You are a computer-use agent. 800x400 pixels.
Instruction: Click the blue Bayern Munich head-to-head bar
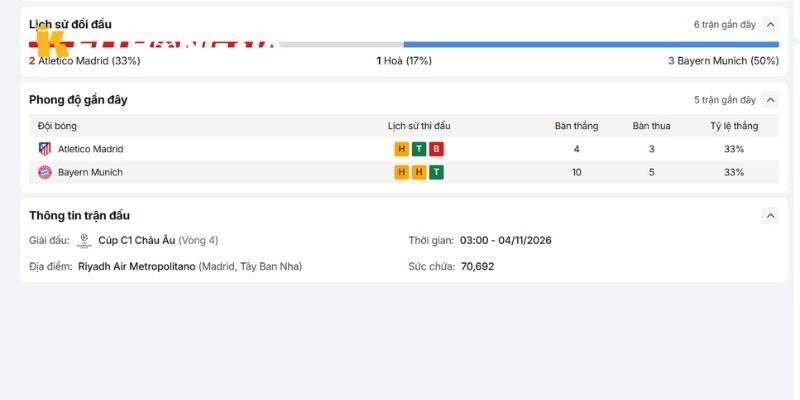pyautogui.click(x=591, y=44)
